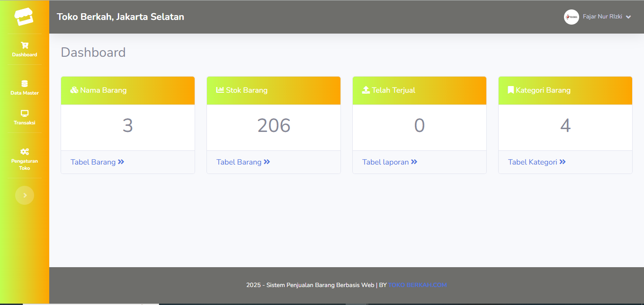The height and width of the screenshot is (305, 644).
Task: Click the Transaksi monitor icon
Action: [25, 113]
